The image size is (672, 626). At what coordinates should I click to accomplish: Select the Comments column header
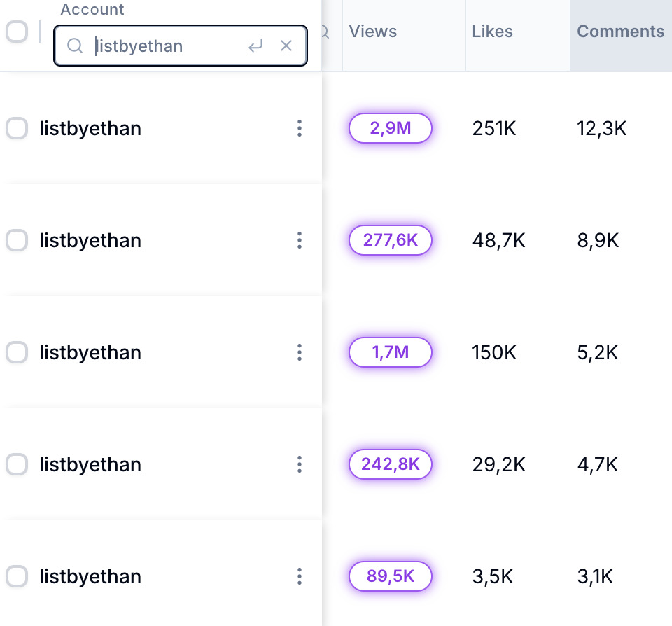620,32
